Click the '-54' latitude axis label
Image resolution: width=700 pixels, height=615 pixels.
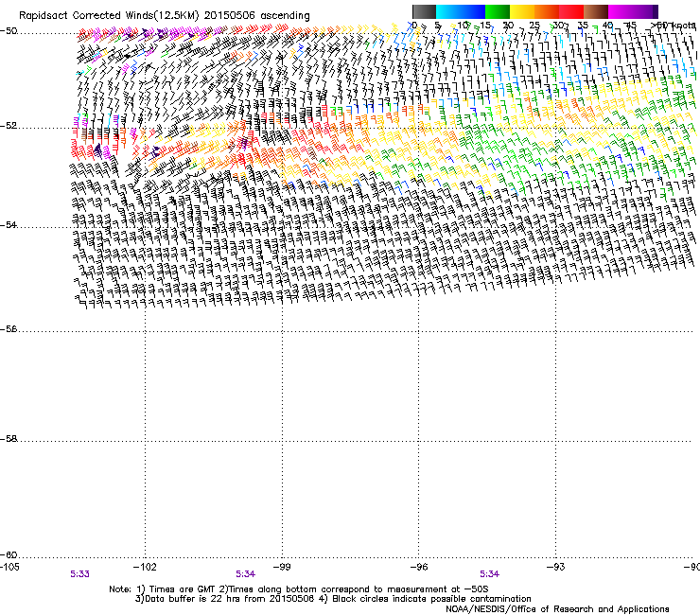pos(9,225)
